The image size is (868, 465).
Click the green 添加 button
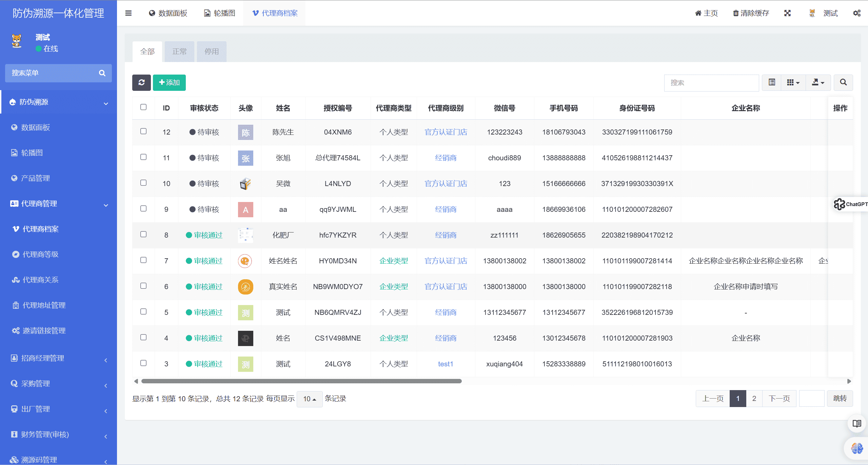pyautogui.click(x=169, y=82)
